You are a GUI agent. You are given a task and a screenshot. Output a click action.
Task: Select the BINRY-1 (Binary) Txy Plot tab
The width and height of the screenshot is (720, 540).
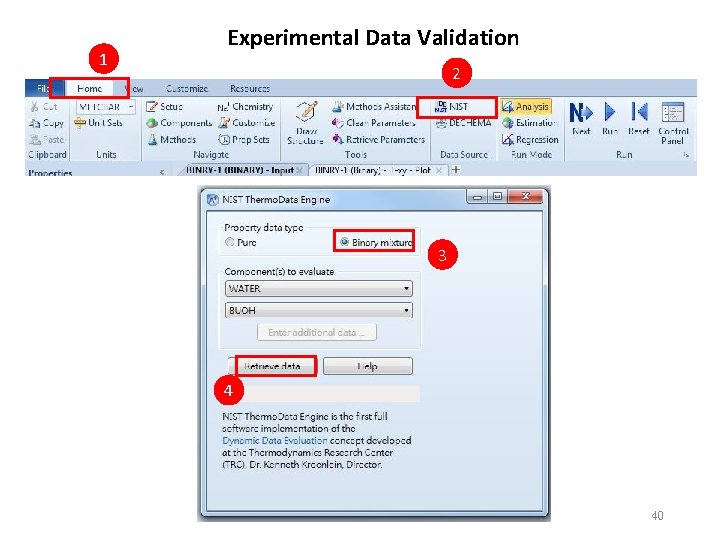373,170
